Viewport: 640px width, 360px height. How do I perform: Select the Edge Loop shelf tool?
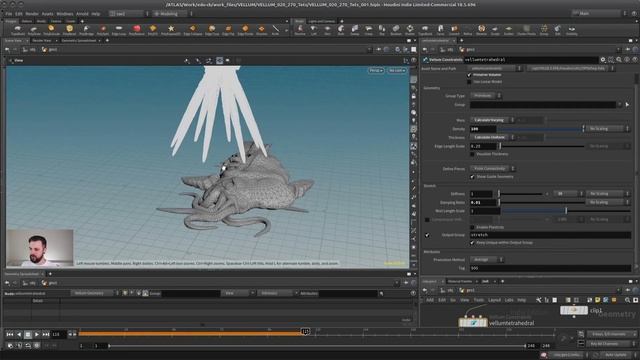tap(119, 29)
